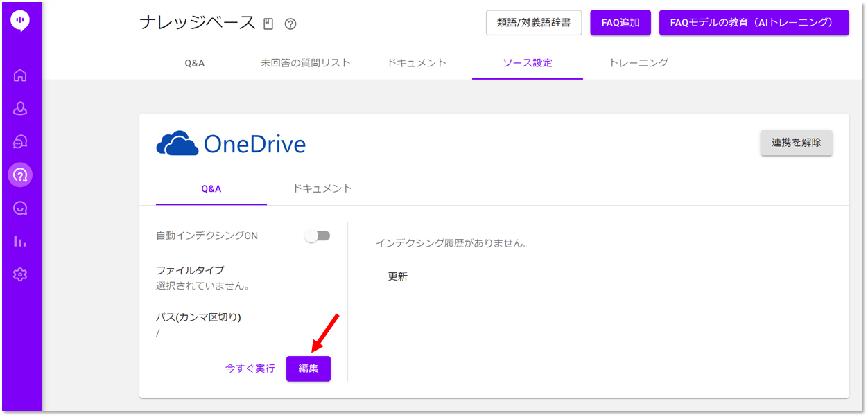The image size is (868, 417).
Task: Select the ソース設定 tab
Action: (528, 63)
